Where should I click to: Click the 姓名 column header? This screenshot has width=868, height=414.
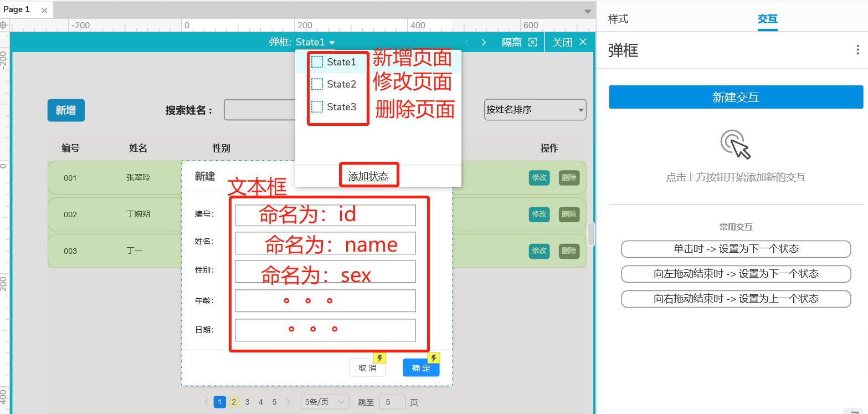click(x=138, y=148)
